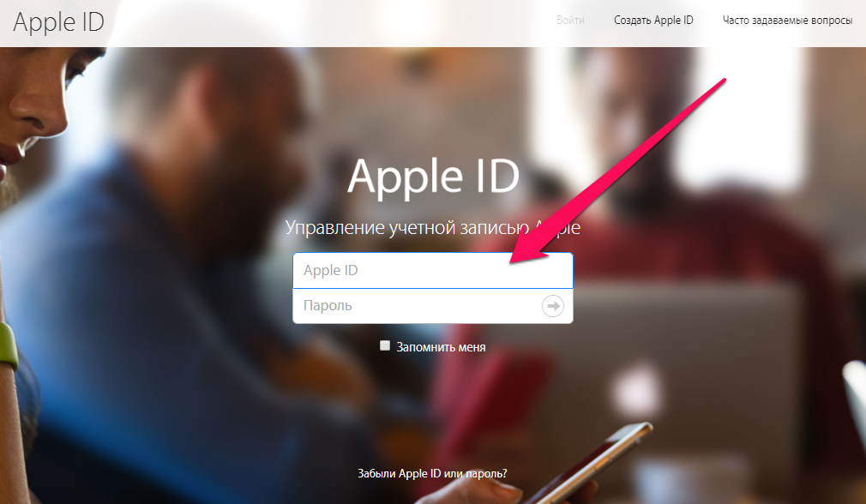Click the red arrow annotation
Viewport: 866px width, 504px height.
click(x=617, y=171)
